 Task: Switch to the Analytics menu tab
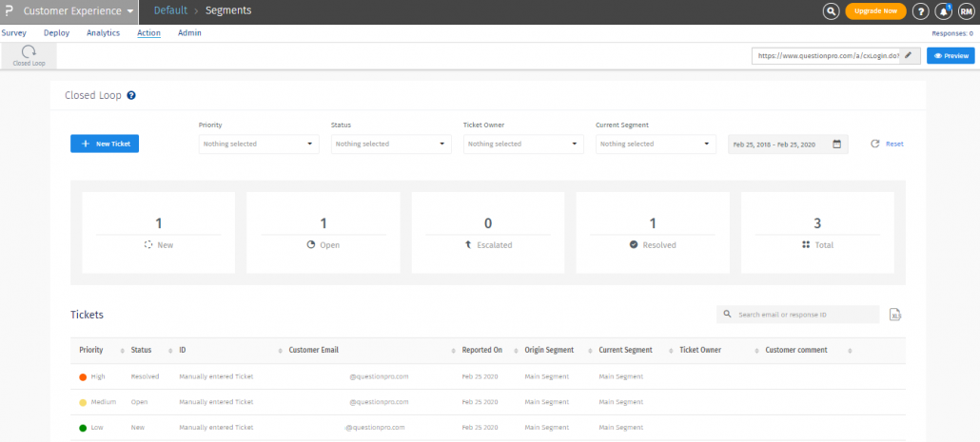pos(103,32)
